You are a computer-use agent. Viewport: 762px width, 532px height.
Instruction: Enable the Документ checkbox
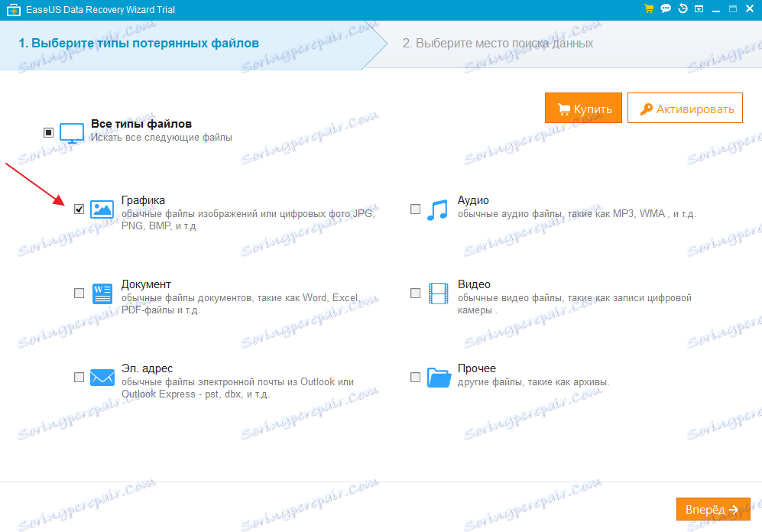[x=79, y=293]
